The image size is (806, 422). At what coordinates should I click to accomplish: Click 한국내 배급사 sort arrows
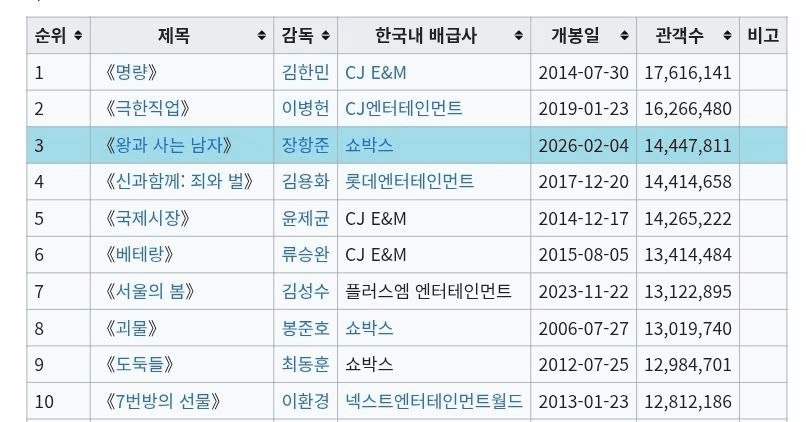tap(518, 37)
